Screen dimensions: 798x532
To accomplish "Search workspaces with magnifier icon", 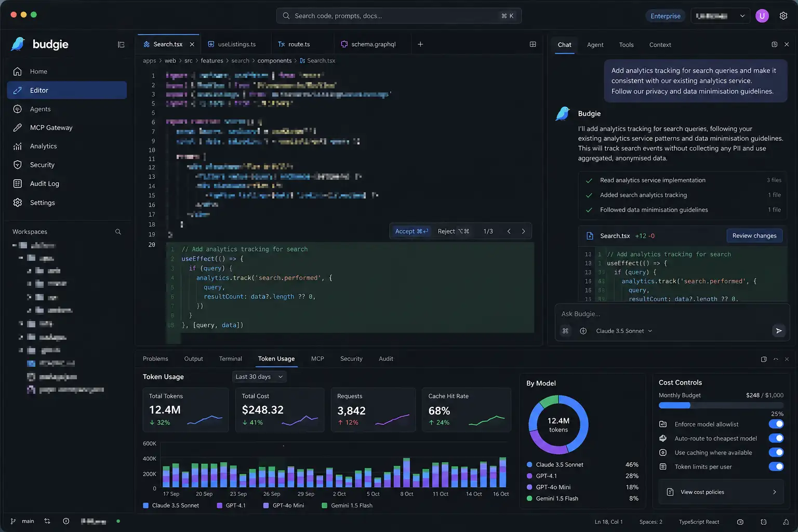I will 118,232.
